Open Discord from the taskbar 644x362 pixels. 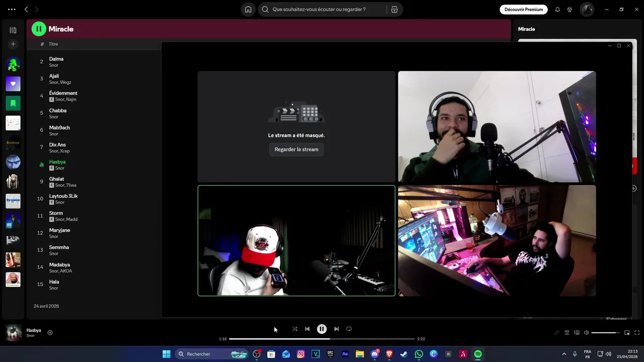[x=375, y=354]
